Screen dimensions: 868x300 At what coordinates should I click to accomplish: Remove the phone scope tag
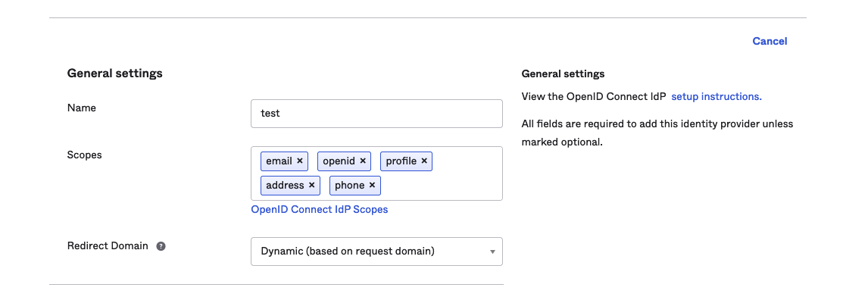tap(372, 186)
